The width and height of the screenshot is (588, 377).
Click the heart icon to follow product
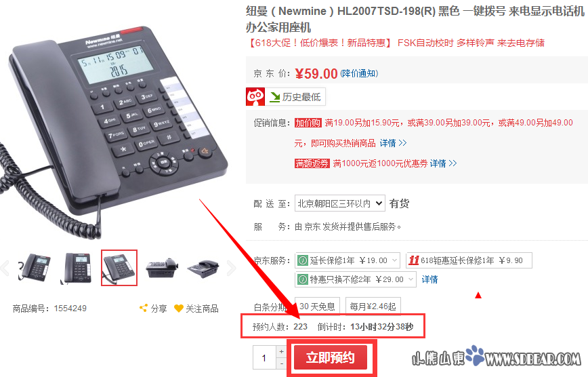[x=179, y=309]
